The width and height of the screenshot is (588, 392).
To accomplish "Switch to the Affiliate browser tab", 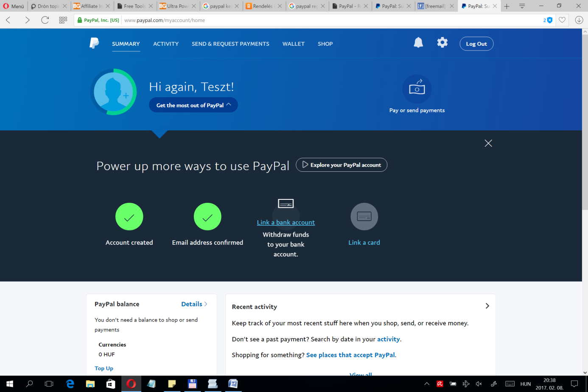I will point(91,6).
